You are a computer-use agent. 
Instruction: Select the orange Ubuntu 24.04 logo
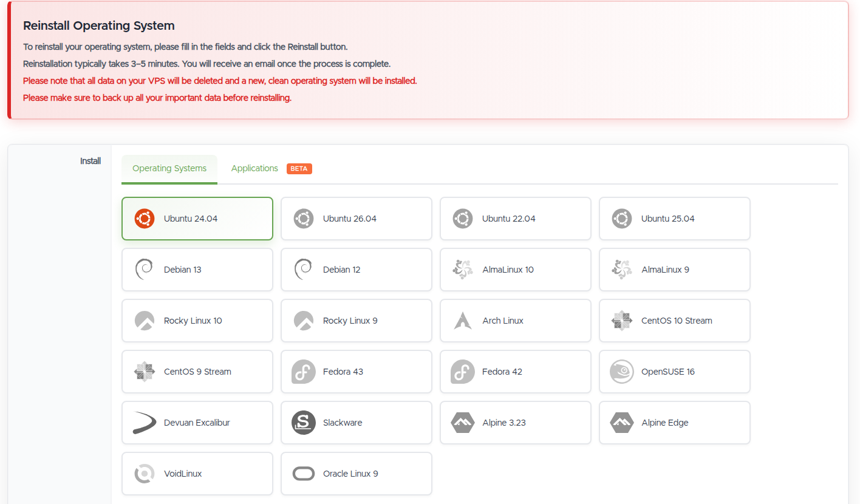[x=145, y=219]
